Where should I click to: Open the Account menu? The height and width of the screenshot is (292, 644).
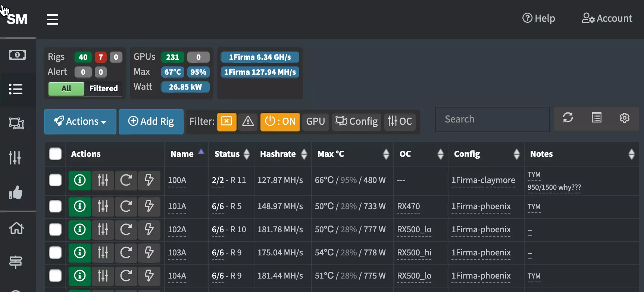[x=607, y=18]
